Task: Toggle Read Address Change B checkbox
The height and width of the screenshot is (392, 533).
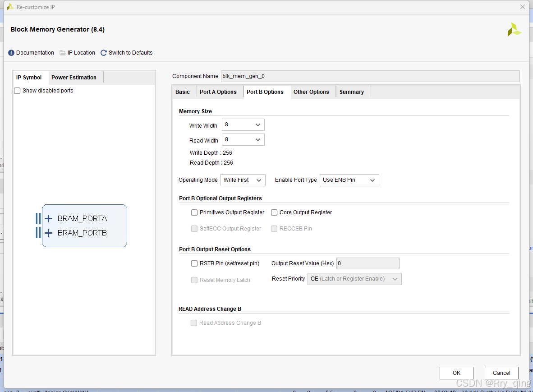Action: pyautogui.click(x=194, y=323)
